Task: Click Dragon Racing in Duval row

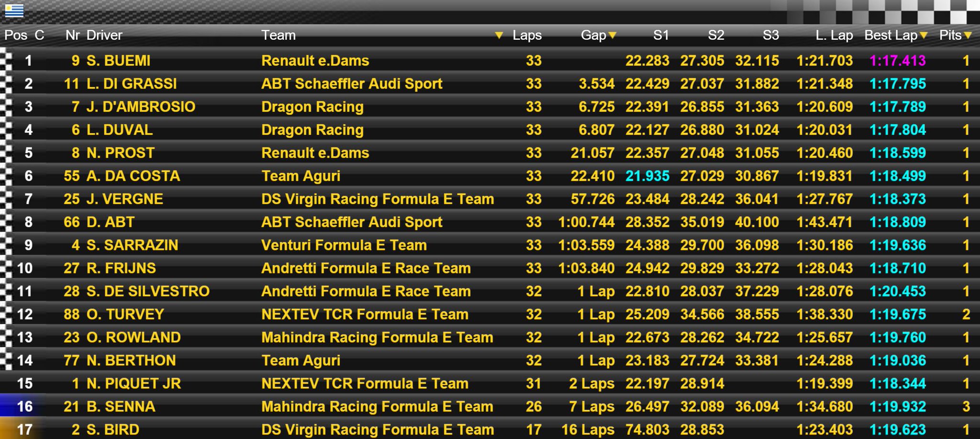Action: point(312,130)
